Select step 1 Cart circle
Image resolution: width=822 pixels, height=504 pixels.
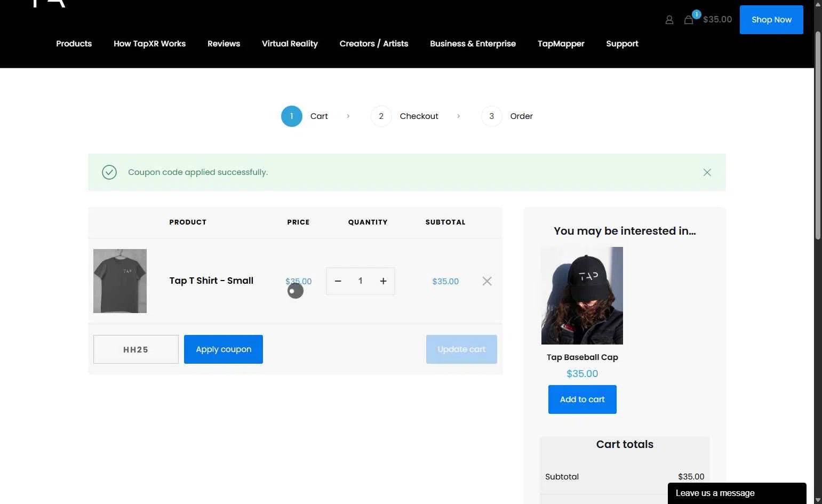[292, 116]
